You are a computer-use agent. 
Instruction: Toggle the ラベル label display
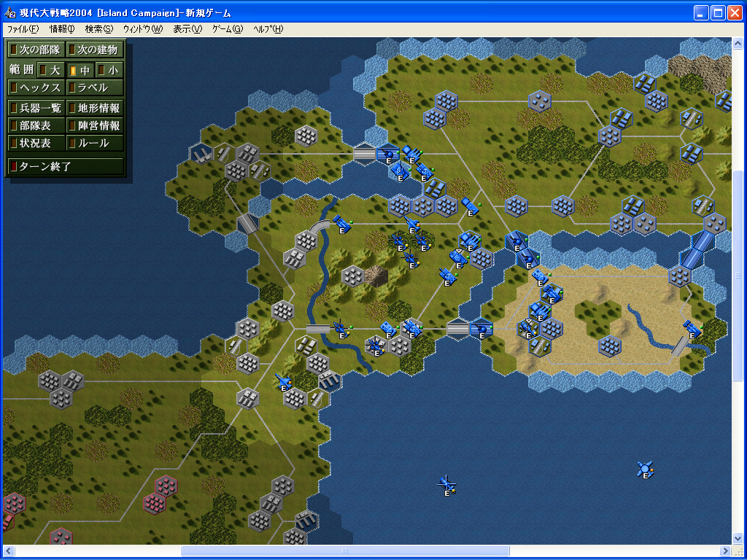pyautogui.click(x=94, y=87)
